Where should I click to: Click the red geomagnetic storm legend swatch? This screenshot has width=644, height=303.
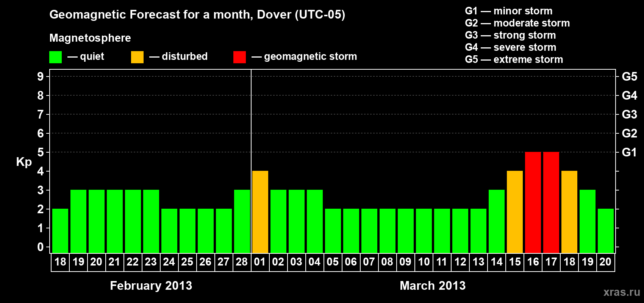[239, 57]
